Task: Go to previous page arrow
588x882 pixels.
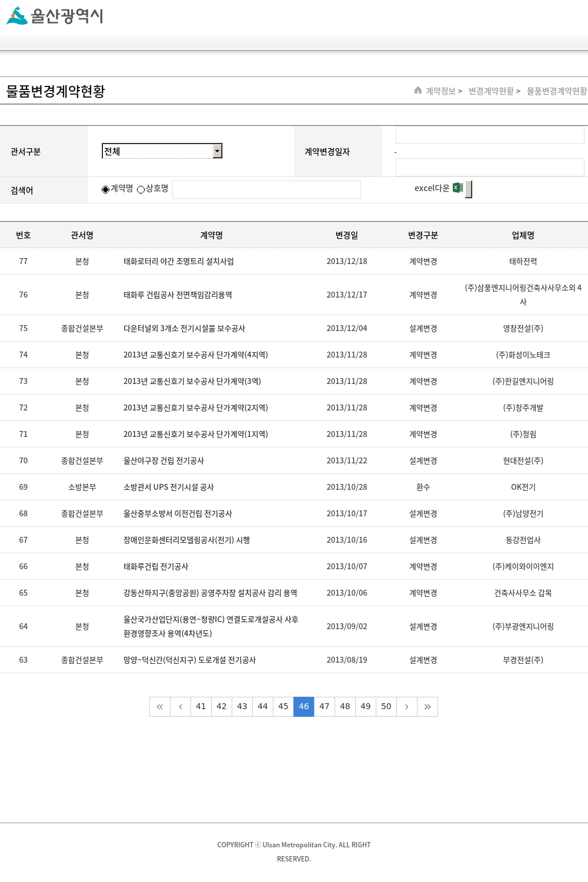Action: [x=181, y=707]
